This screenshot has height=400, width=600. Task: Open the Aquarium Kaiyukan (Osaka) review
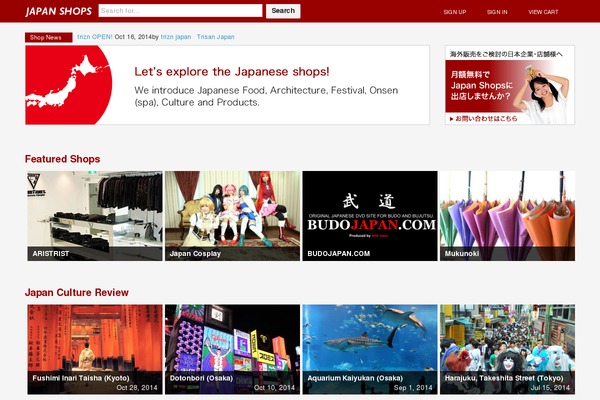(x=370, y=349)
